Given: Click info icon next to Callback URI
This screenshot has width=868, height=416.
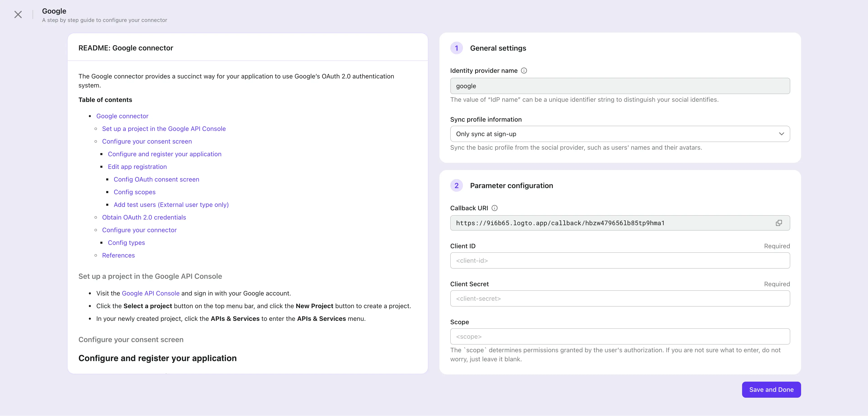Looking at the screenshot, I should pos(494,208).
